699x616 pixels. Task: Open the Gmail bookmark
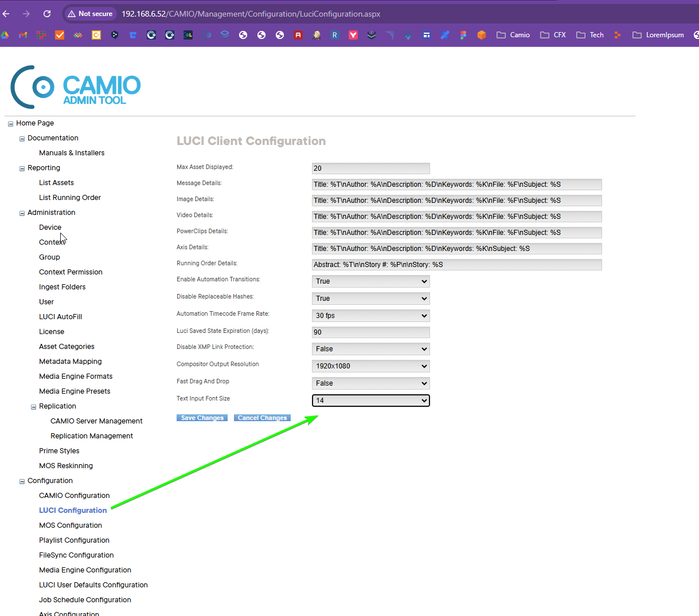23,35
